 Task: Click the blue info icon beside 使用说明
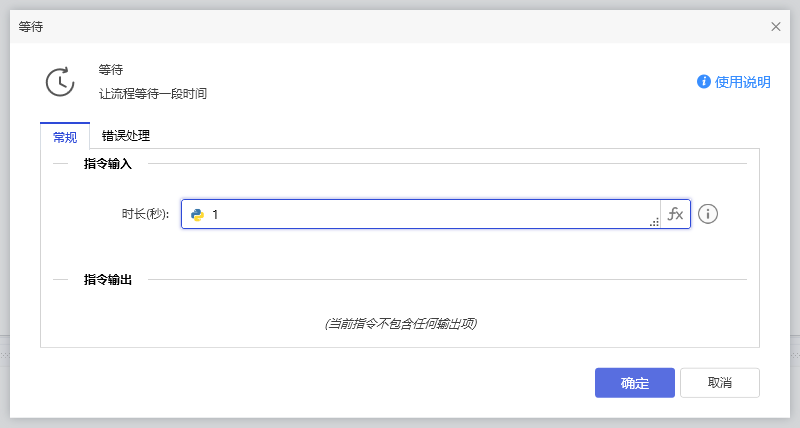pyautogui.click(x=704, y=82)
